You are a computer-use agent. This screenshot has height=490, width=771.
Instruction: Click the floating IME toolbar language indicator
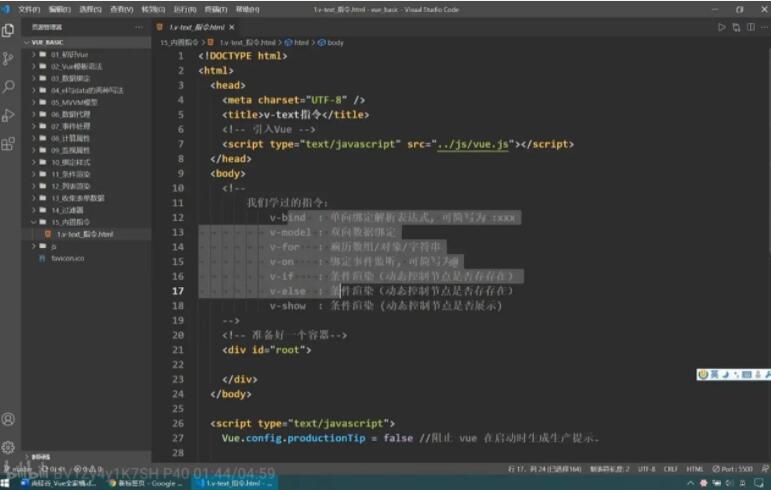[x=714, y=375]
